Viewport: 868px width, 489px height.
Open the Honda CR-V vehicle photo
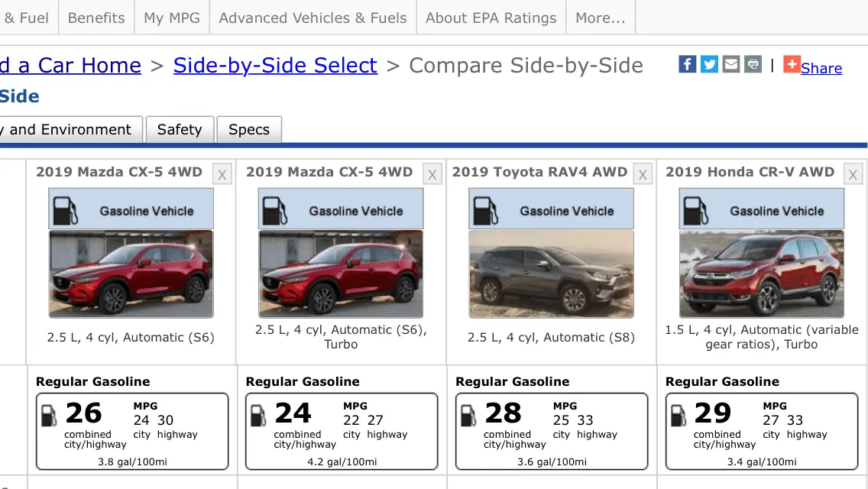[x=761, y=274]
